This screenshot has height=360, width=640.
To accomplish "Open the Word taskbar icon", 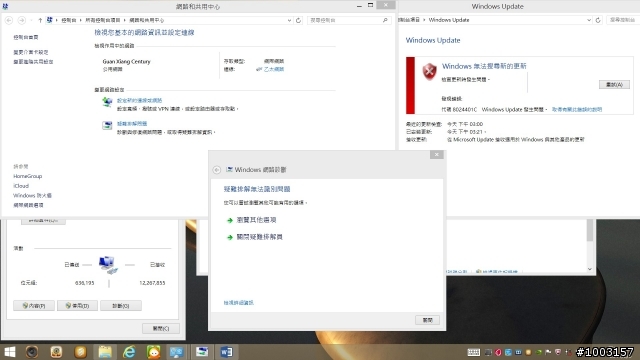I will (226, 352).
